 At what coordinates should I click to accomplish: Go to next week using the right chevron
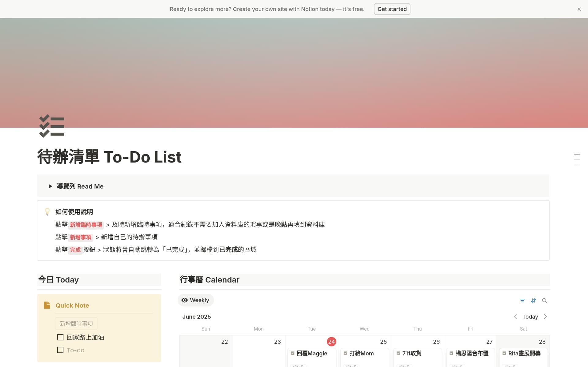point(545,316)
